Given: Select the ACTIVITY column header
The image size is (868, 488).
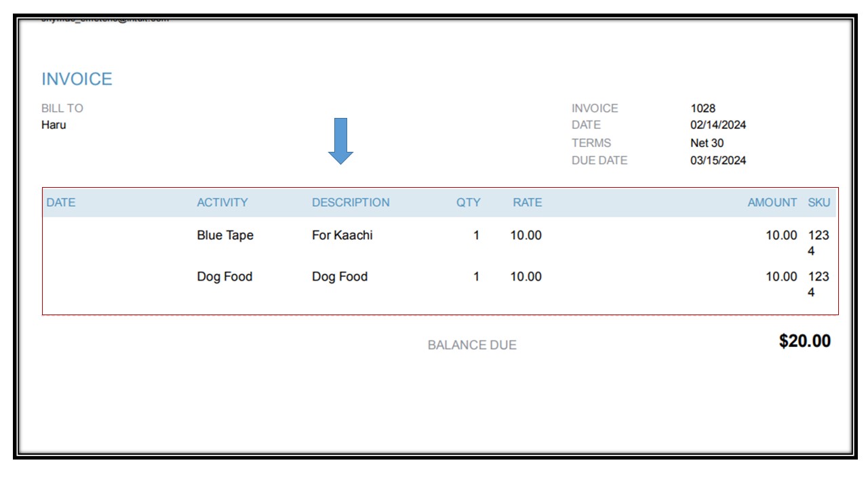Looking at the screenshot, I should [222, 202].
